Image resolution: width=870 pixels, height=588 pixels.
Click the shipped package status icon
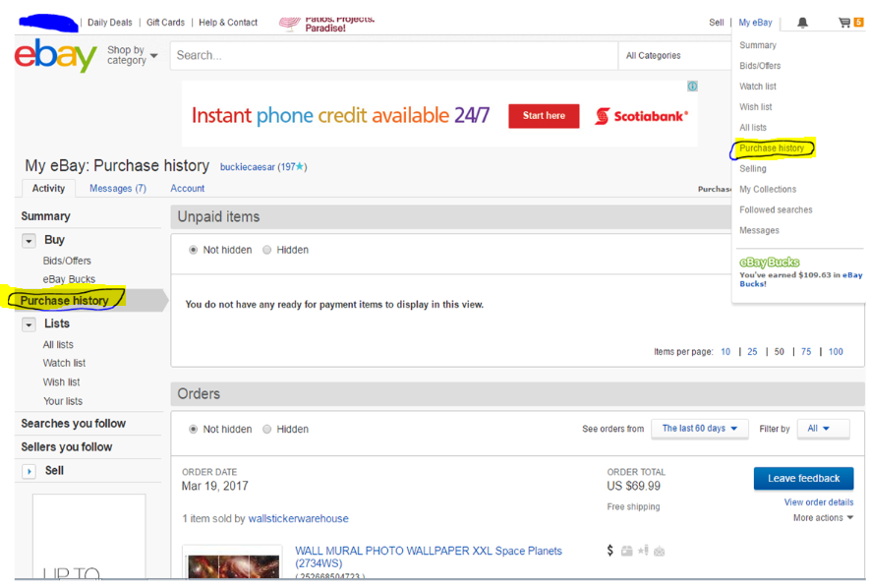tap(627, 551)
